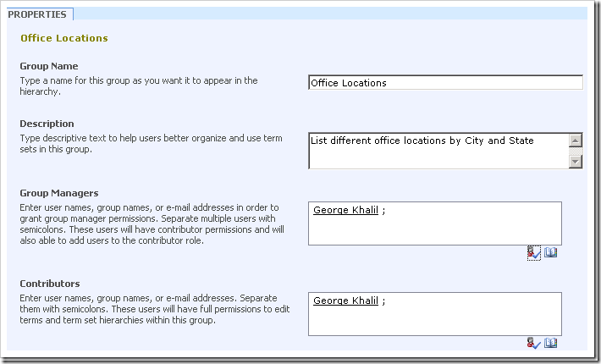Click inside the Description text area
The height and width of the screenshot is (364, 601).
point(438,151)
